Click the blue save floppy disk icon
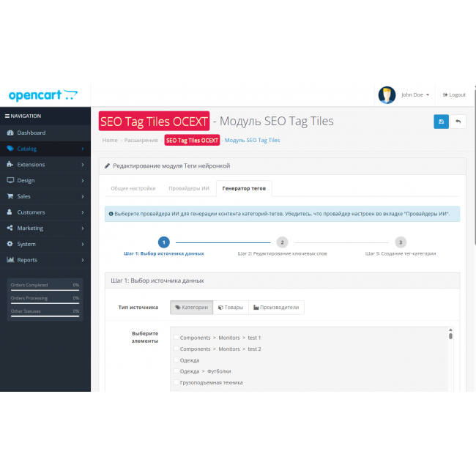Screen dimensions: 476x476 coord(441,122)
